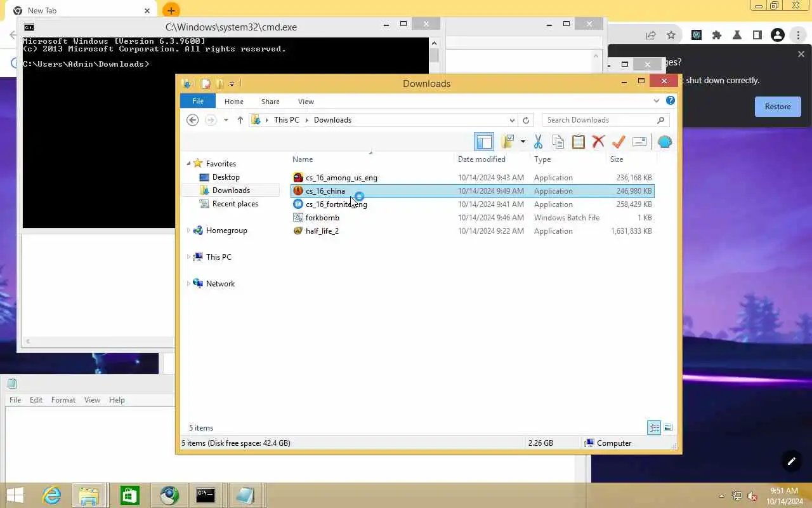Click the Paste clipboard icon in Explorer toolbar
This screenshot has width=812, height=508.
click(578, 142)
